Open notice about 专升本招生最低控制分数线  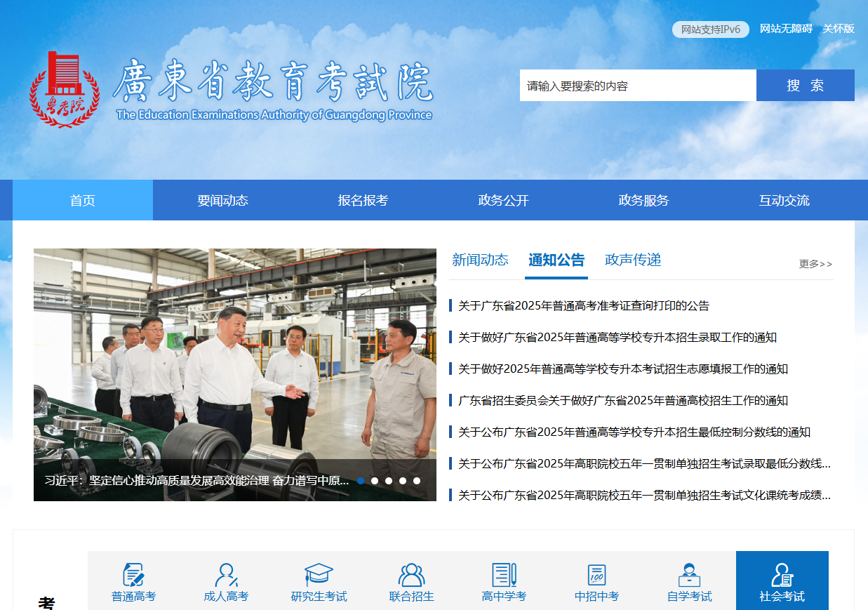pyautogui.click(x=634, y=432)
